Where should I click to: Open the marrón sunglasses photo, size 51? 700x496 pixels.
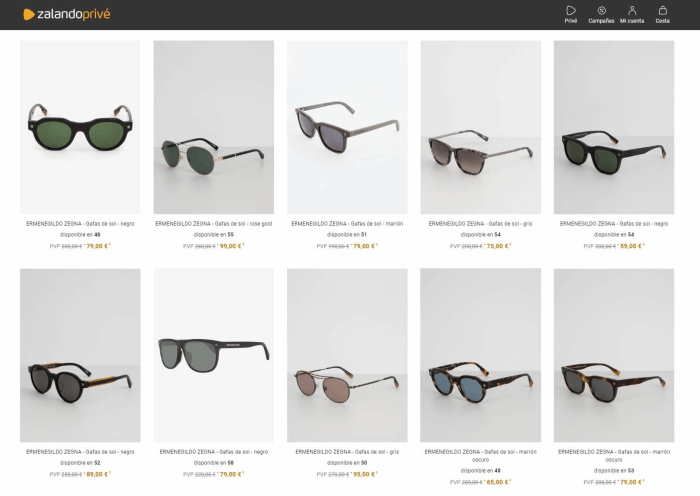(347, 127)
